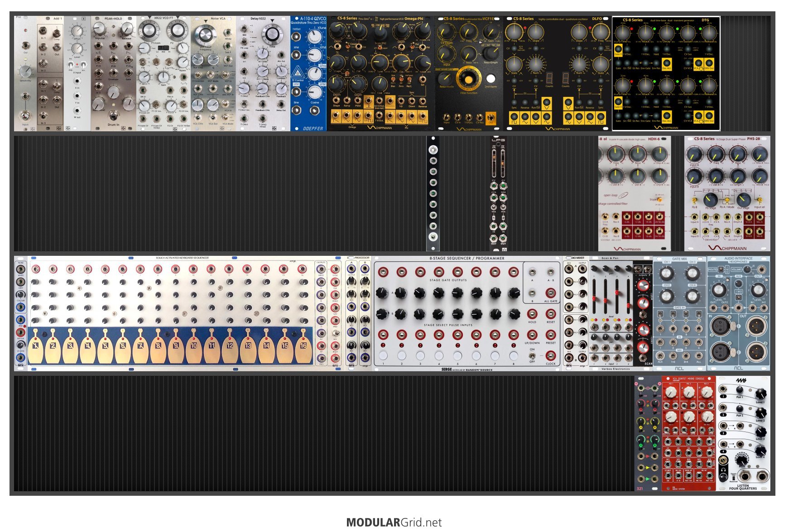Select the HDH-6 high-pass filter module

tap(635, 193)
